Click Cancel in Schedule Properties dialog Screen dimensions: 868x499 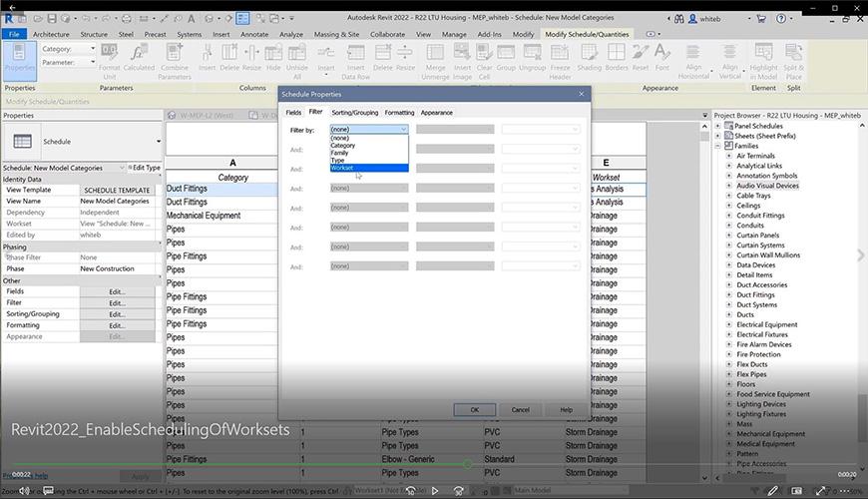coord(520,410)
